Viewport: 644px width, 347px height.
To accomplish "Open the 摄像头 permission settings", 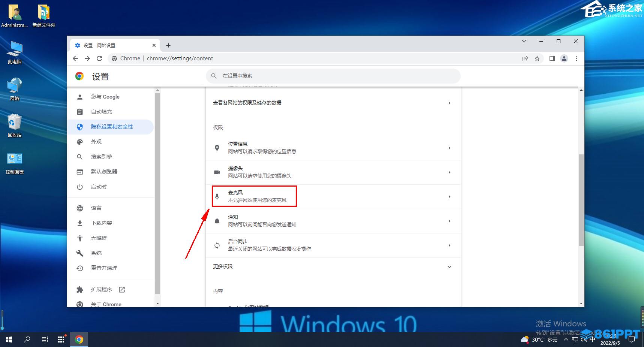I will tap(333, 172).
